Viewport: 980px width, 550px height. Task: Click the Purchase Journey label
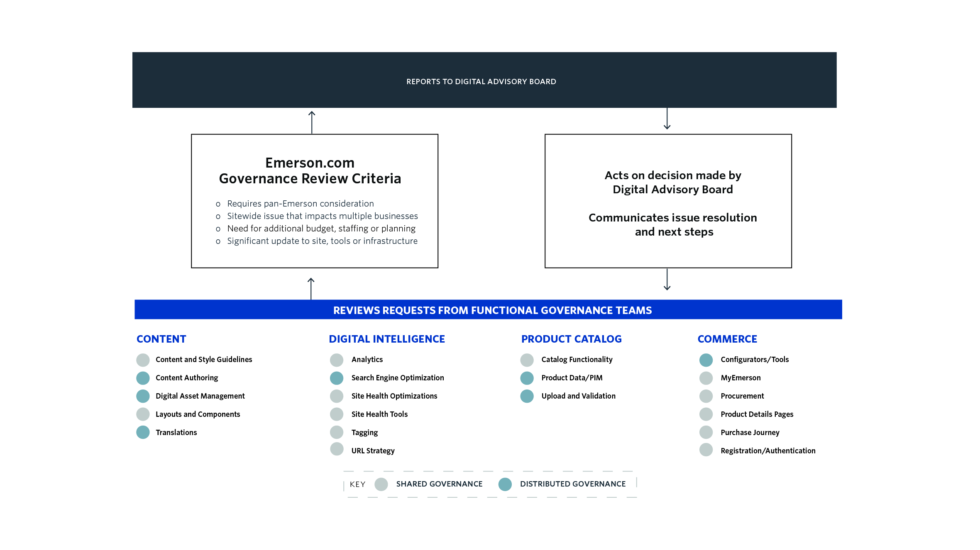point(750,433)
